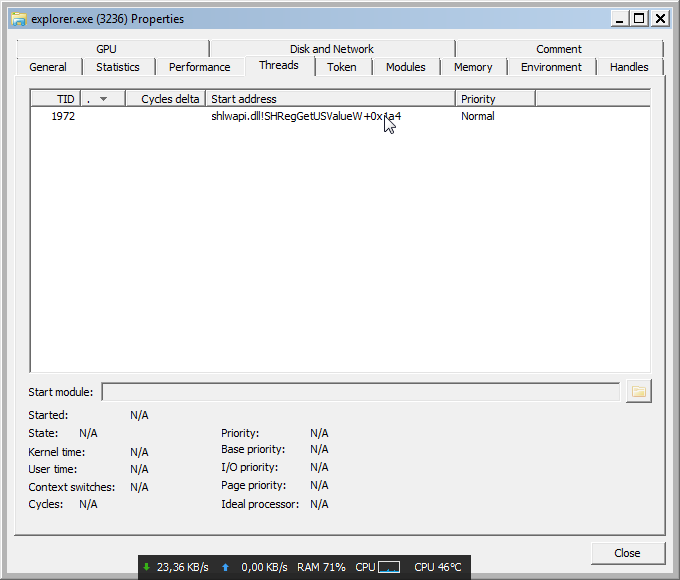The width and height of the screenshot is (680, 580).
Task: Click the Normal priority cell
Action: coord(477,116)
